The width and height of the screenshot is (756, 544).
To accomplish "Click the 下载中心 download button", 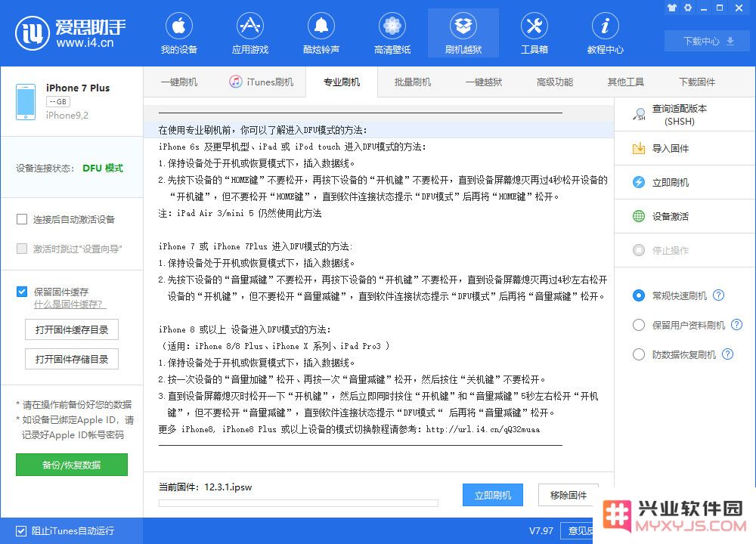I will click(x=708, y=41).
